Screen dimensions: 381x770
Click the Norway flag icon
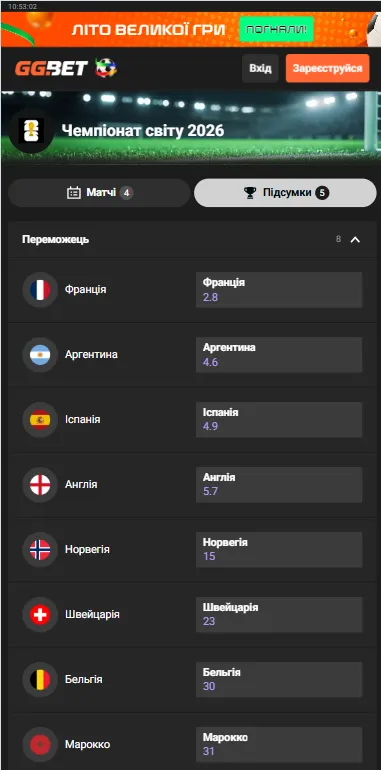pos(40,550)
